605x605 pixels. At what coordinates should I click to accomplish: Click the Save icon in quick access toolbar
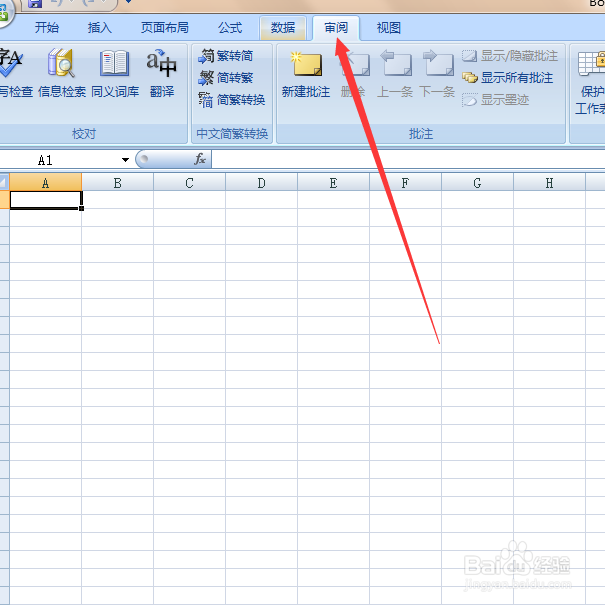(x=35, y=3)
